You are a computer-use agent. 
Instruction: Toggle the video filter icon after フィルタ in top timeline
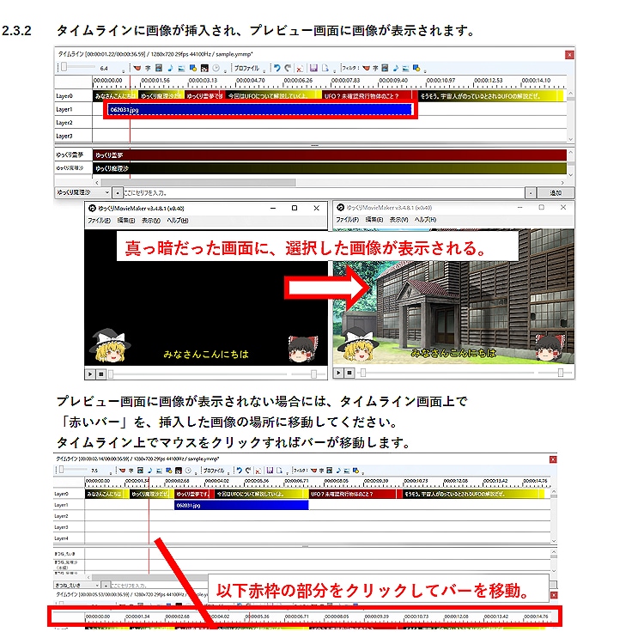click(385, 68)
